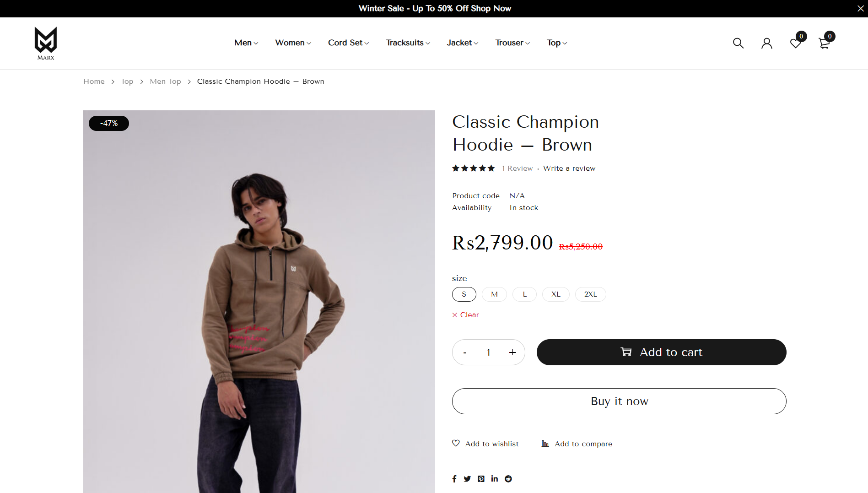Screen dimensions: 868x493
Task: Open the Cord Set menu item
Action: (x=348, y=43)
